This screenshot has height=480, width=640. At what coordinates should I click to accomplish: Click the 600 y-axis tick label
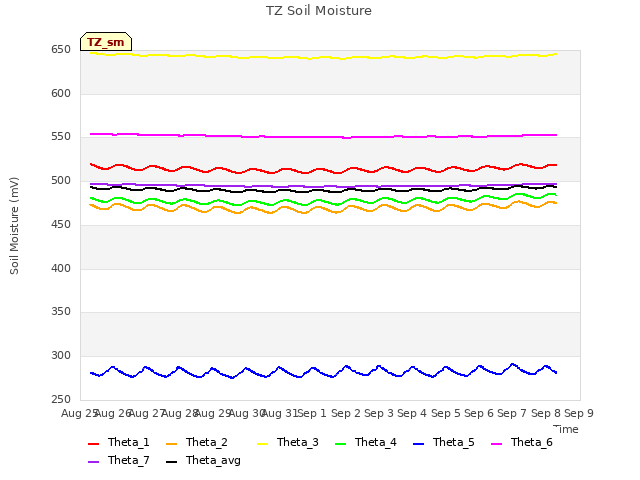(61, 93)
